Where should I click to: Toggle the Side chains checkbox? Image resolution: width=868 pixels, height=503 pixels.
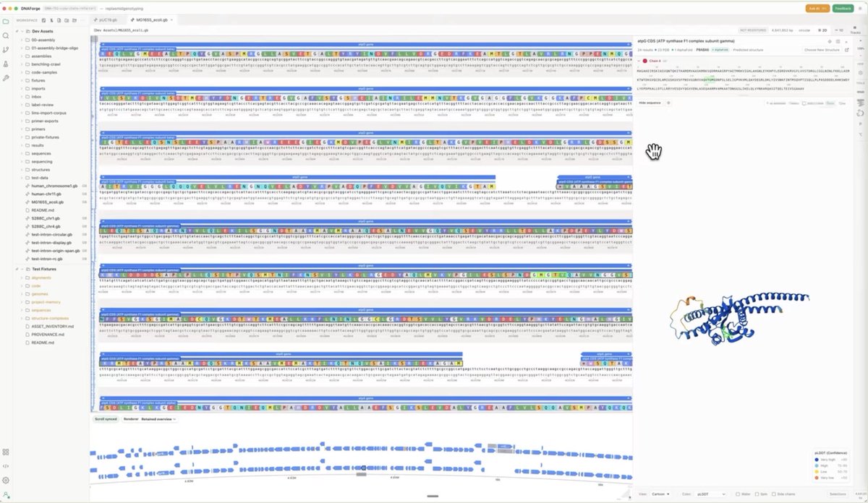click(774, 494)
